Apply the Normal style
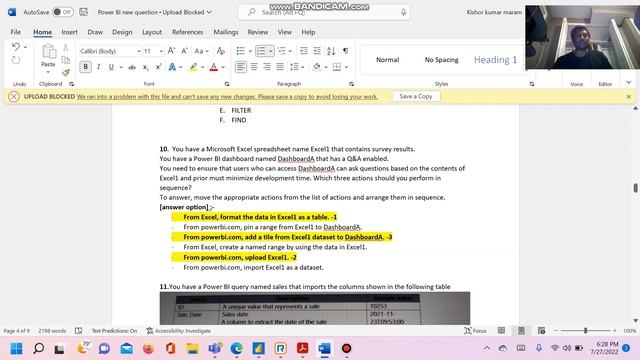640x360 pixels. [387, 60]
